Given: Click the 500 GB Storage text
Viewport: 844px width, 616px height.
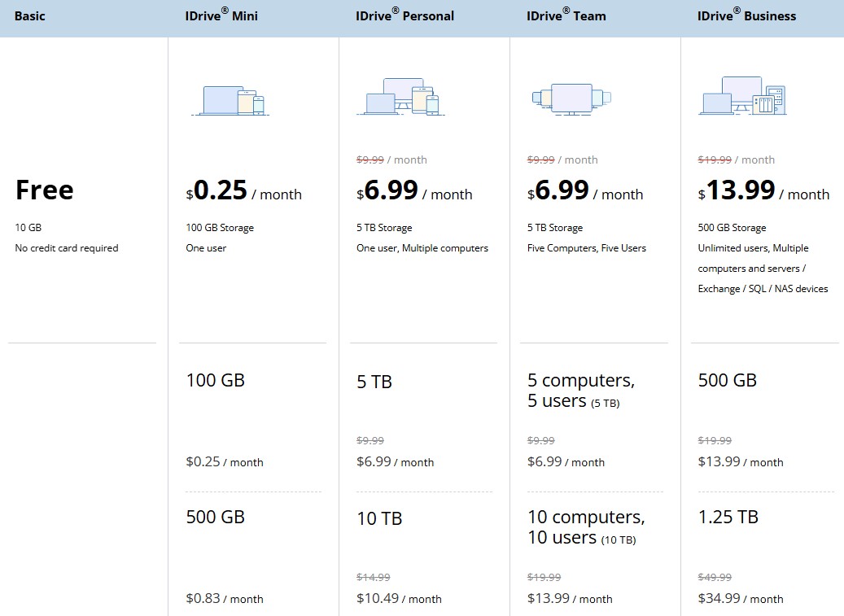Looking at the screenshot, I should coord(732,228).
